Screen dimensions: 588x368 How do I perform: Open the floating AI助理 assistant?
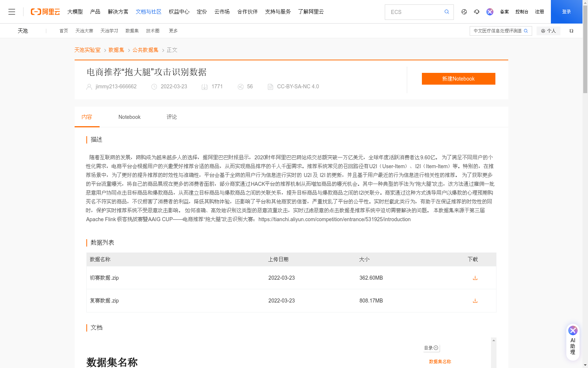(x=573, y=342)
